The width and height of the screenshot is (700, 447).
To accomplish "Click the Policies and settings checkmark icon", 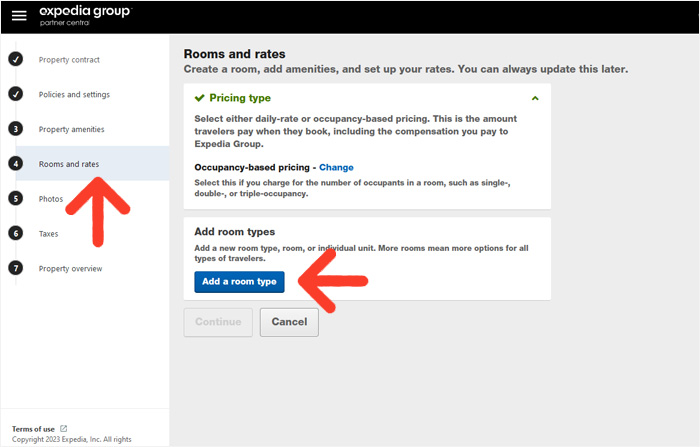I will [16, 94].
